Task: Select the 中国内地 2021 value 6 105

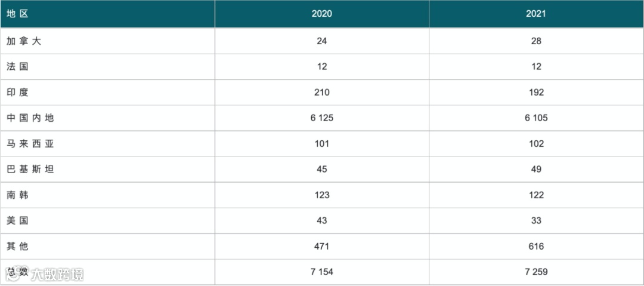Action: pyautogui.click(x=536, y=118)
